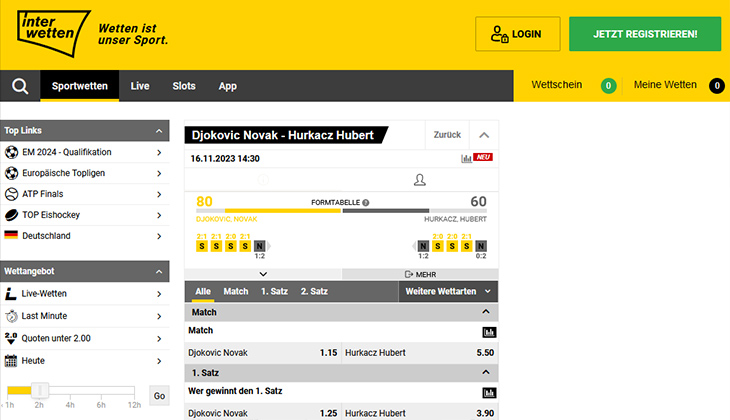Click the MEHR button
730x420 pixels.
tap(420, 274)
